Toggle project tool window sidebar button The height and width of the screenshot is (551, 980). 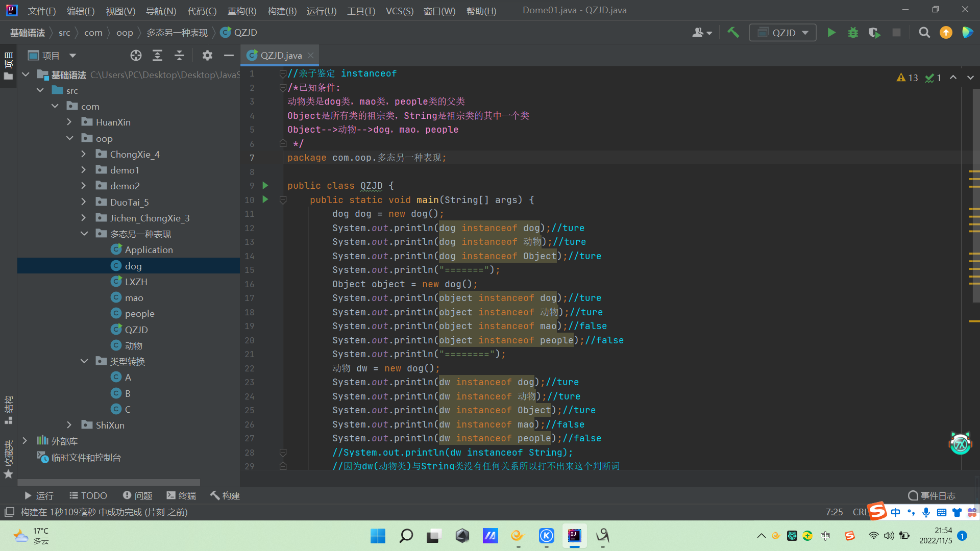[8, 66]
